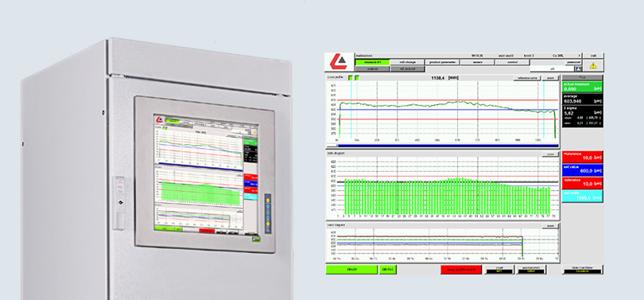The width and height of the screenshot is (644, 300).
Task: Open the trend diagram zoom button
Action: 550,226
